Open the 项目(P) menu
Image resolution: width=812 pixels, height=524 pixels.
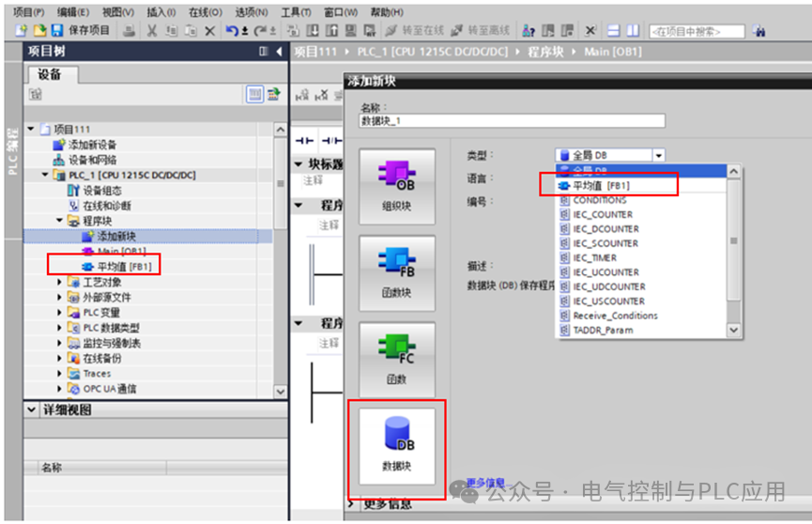[x=28, y=12]
